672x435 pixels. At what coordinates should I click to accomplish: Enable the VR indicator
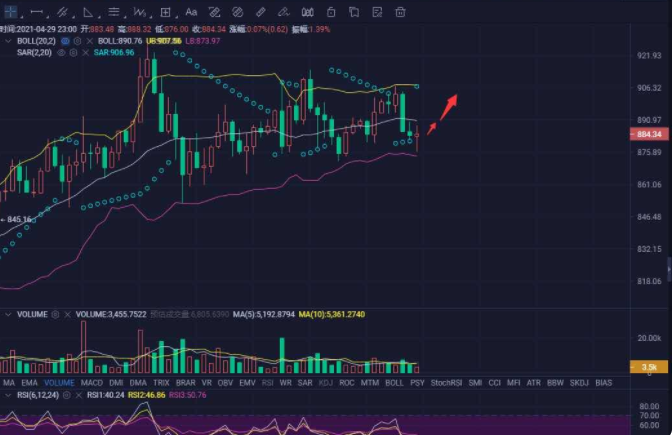click(207, 383)
